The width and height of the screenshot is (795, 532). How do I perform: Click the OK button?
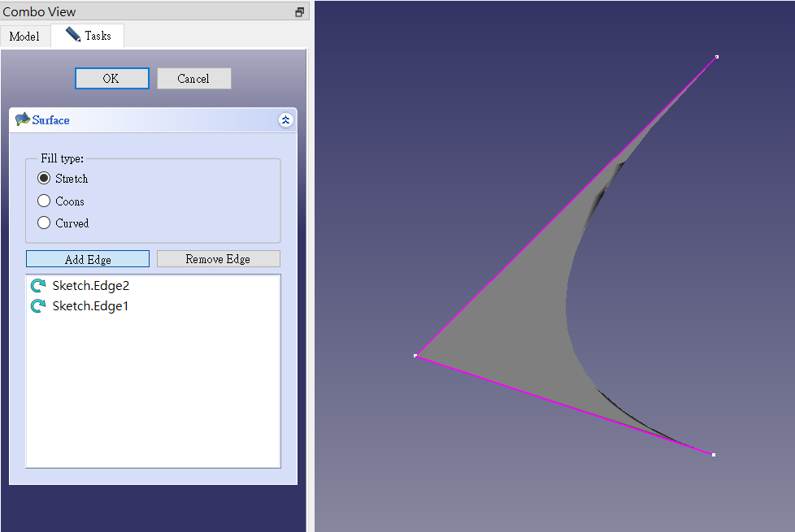(x=112, y=79)
